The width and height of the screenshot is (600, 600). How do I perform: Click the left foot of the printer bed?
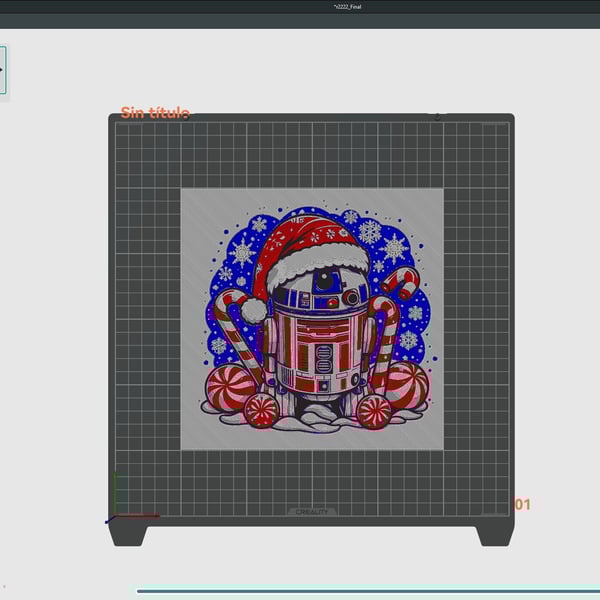point(128,534)
